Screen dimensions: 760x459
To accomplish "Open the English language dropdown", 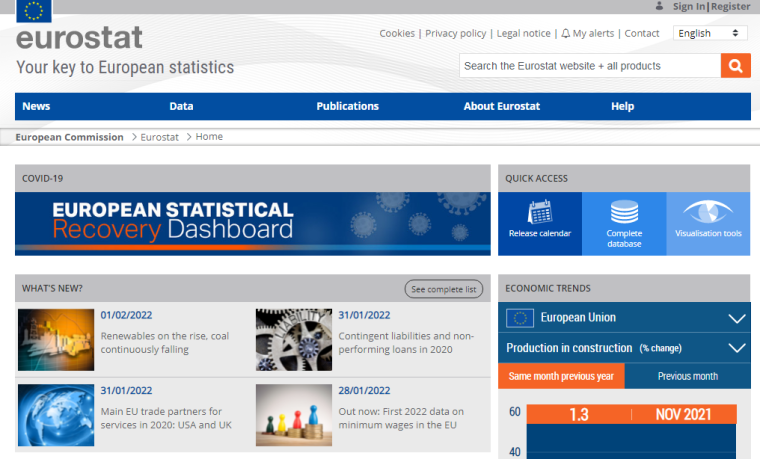I will [710, 33].
